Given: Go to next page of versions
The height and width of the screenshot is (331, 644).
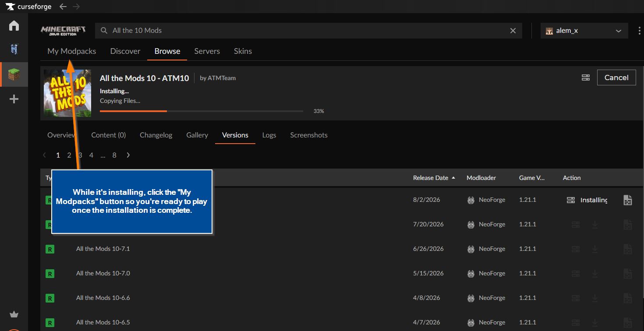Looking at the screenshot, I should [x=128, y=155].
